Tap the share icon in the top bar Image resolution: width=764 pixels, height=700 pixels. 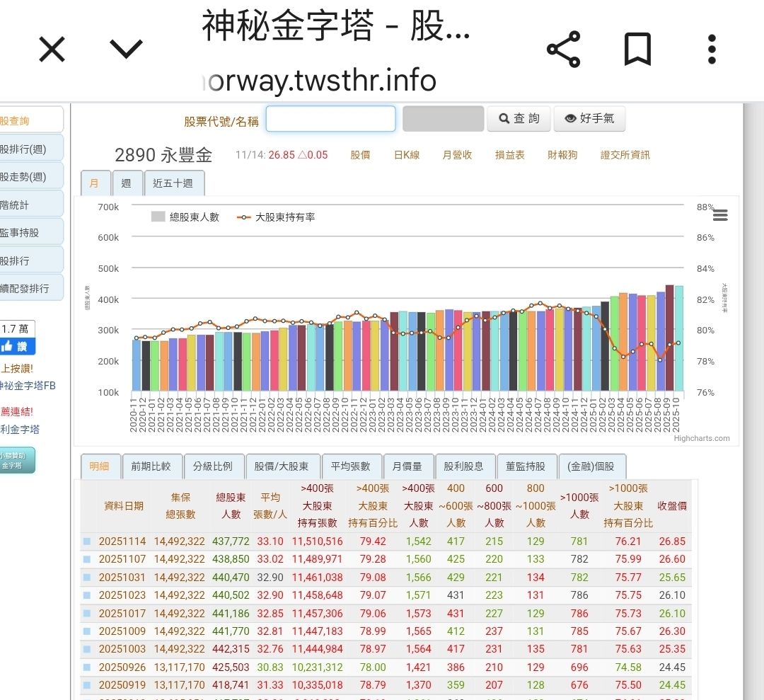coord(562,49)
